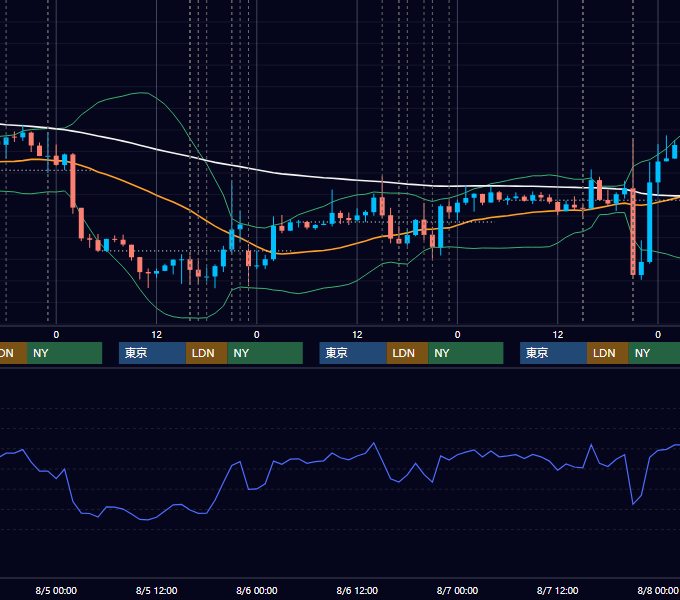This screenshot has width=680, height=600.
Task: Click the long red candle before 8/8 00:00
Action: (x=633, y=231)
